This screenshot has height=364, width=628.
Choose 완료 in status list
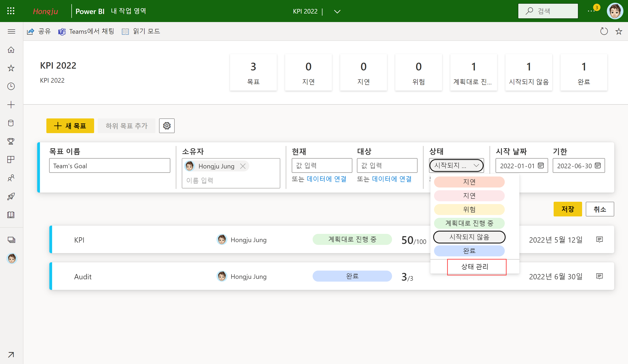469,251
